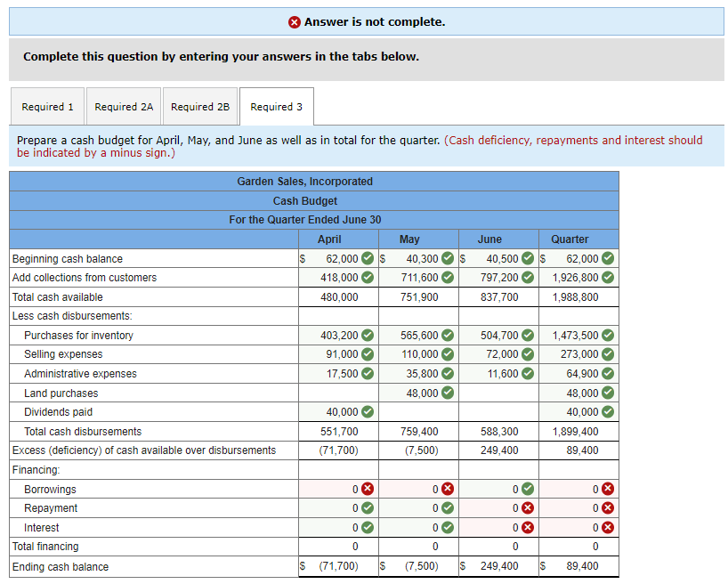Click green check next to June collections 797,200

point(528,278)
